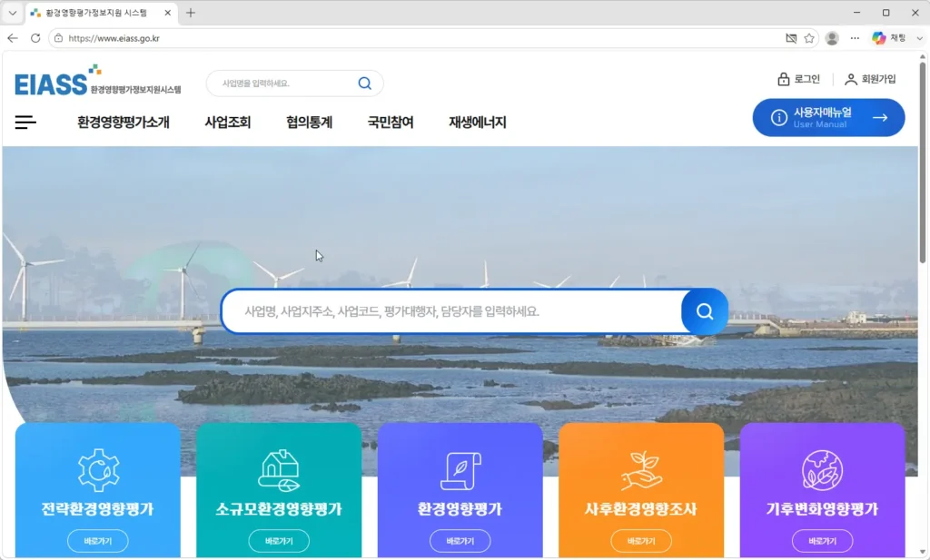Click the 소규모환경영향평가 card title

[279, 508]
